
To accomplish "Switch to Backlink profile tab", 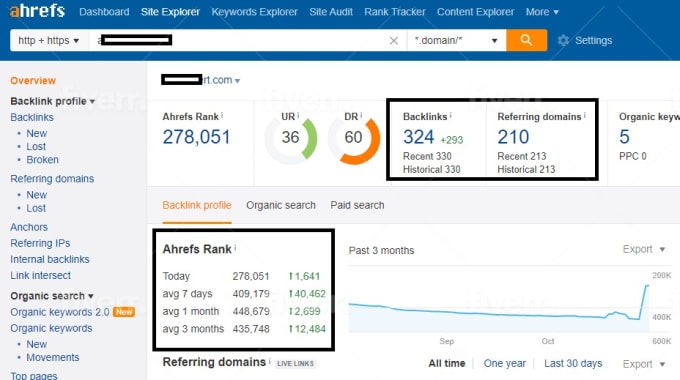I will 197,205.
